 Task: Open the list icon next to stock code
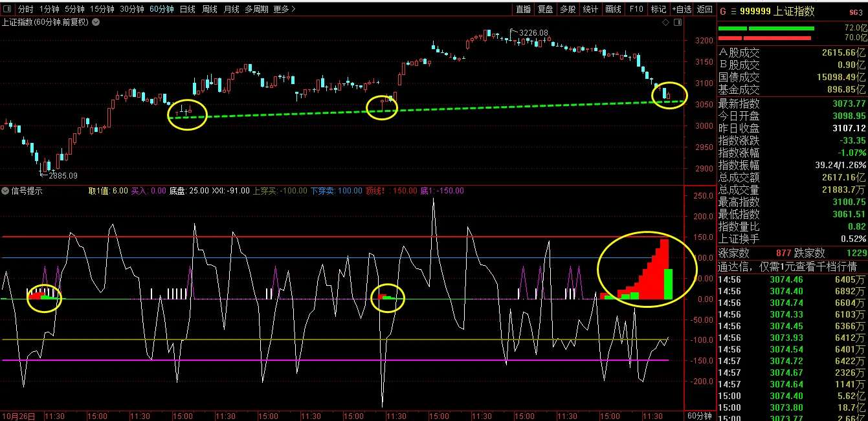click(733, 11)
